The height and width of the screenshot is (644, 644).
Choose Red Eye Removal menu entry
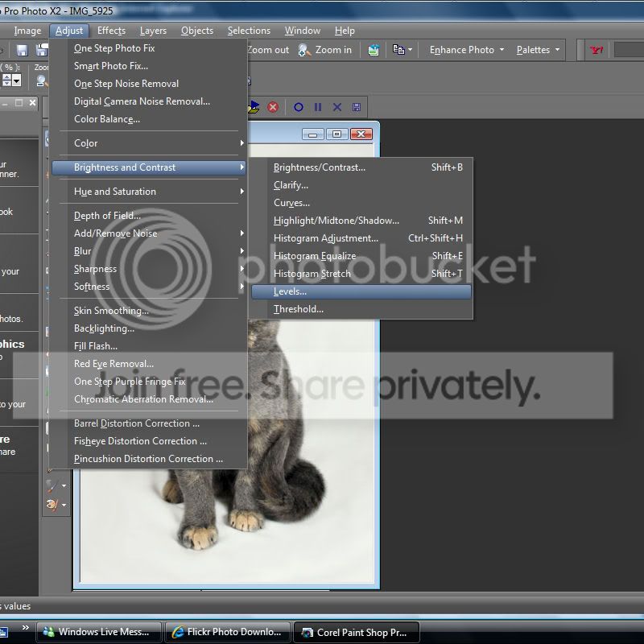(114, 364)
